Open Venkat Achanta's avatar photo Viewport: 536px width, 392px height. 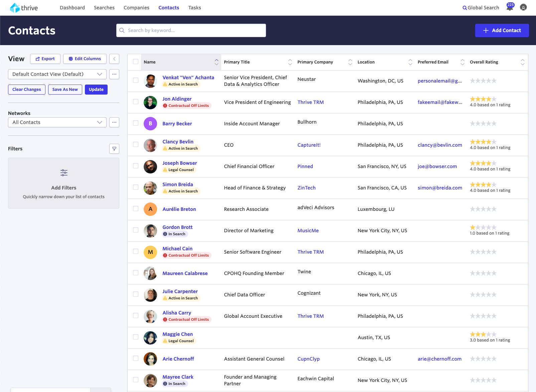150,81
